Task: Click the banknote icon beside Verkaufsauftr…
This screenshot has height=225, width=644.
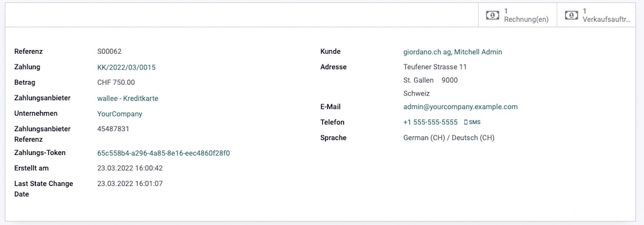Action: 571,15
